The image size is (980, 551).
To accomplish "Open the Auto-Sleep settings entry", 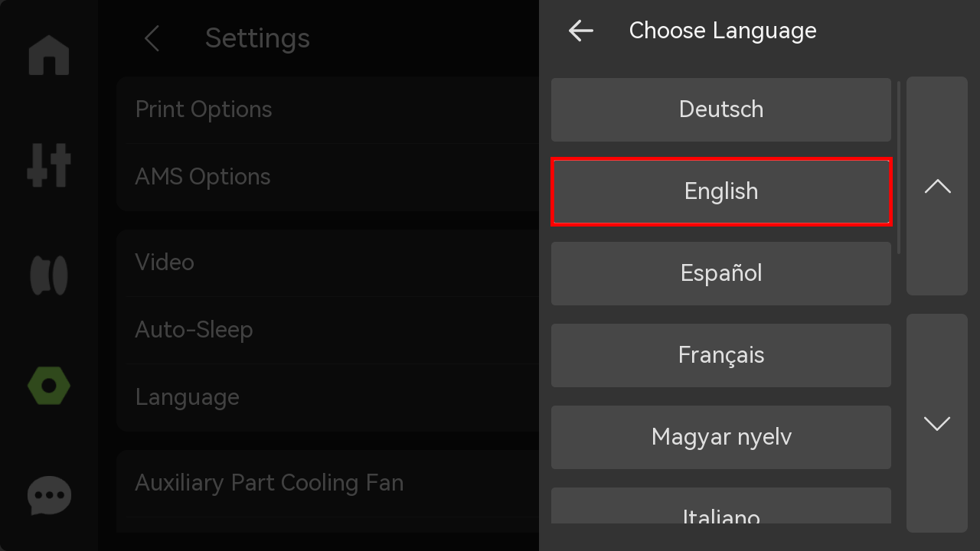I will [328, 330].
